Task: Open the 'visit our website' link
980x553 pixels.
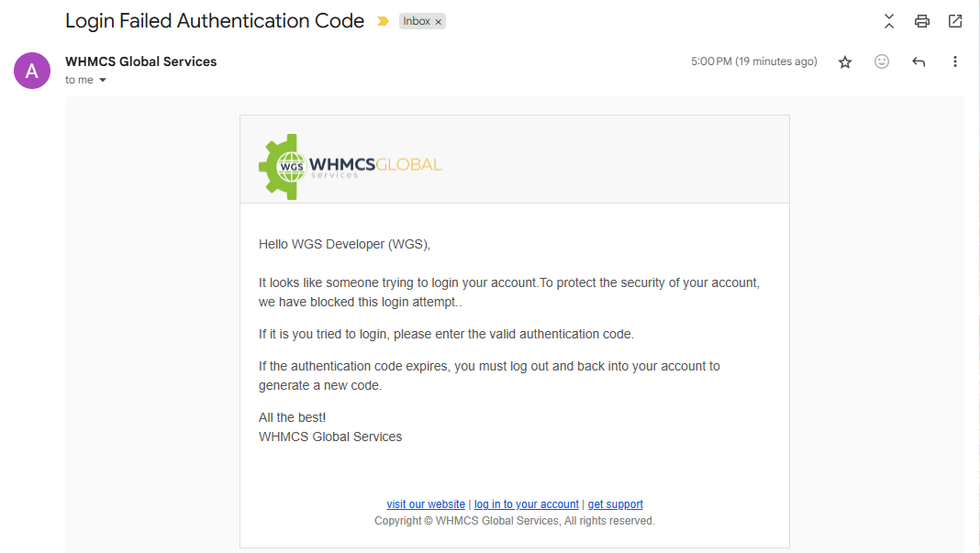Action: pyautogui.click(x=426, y=504)
